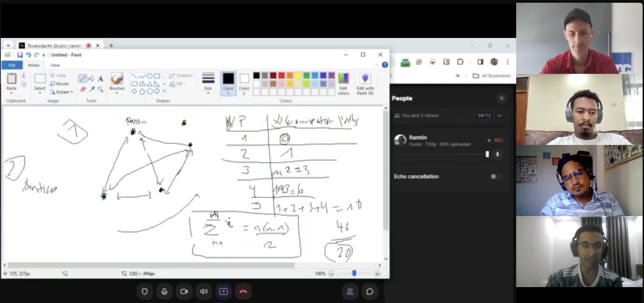This screenshot has height=303, width=644.
Task: Click the Edit colors icon
Action: 343,83
